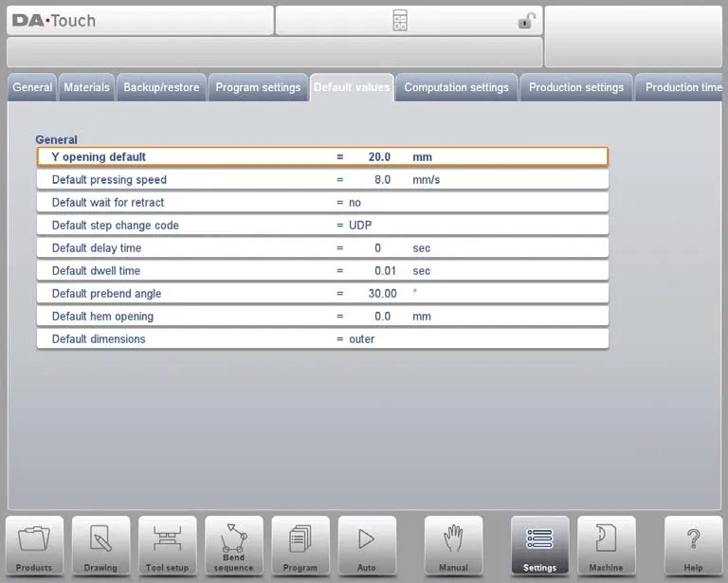
Task: Open the Computation settings tab
Action: coord(456,87)
